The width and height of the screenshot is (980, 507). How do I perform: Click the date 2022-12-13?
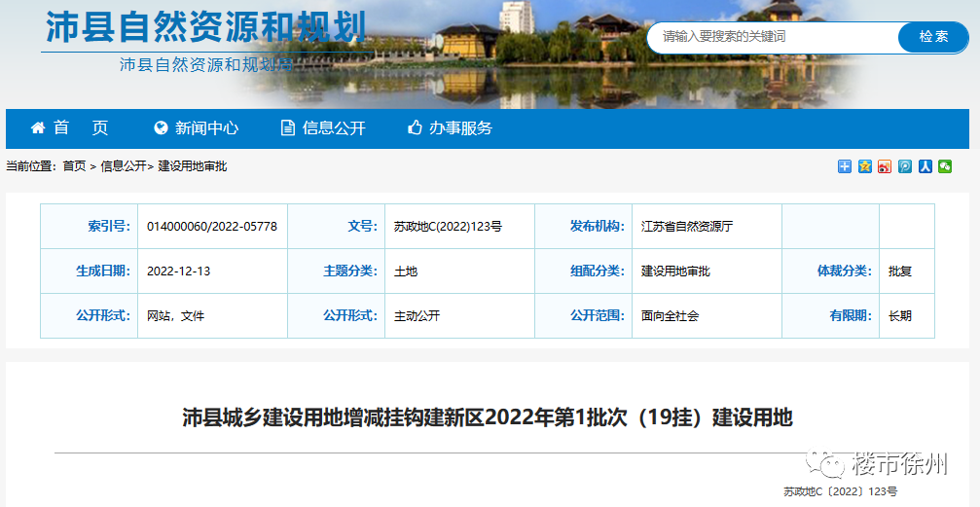pyautogui.click(x=179, y=272)
